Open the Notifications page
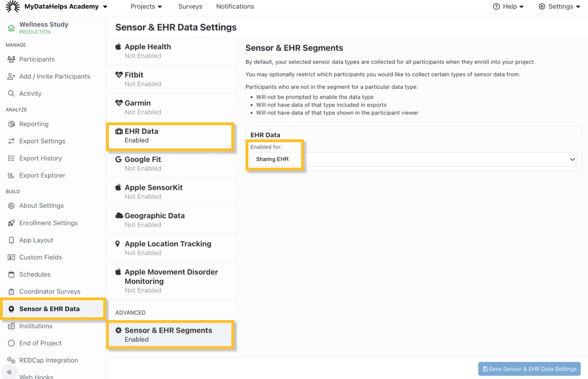The width and height of the screenshot is (588, 379). point(235,7)
